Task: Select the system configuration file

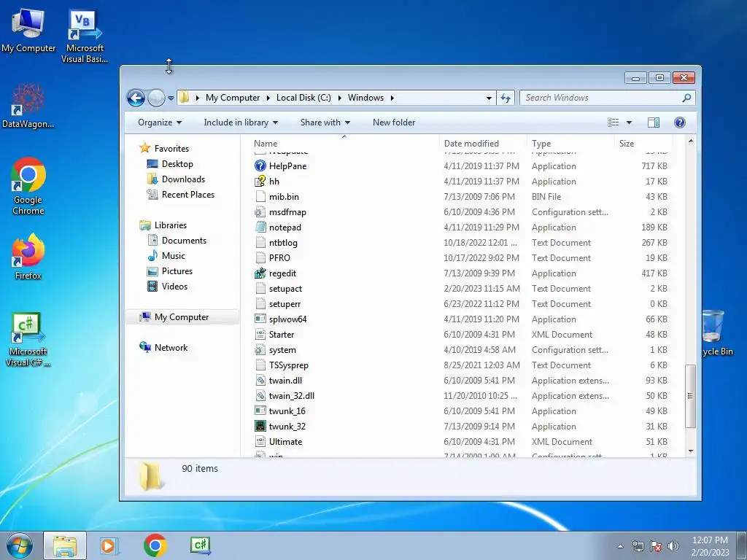Action: tap(282, 349)
